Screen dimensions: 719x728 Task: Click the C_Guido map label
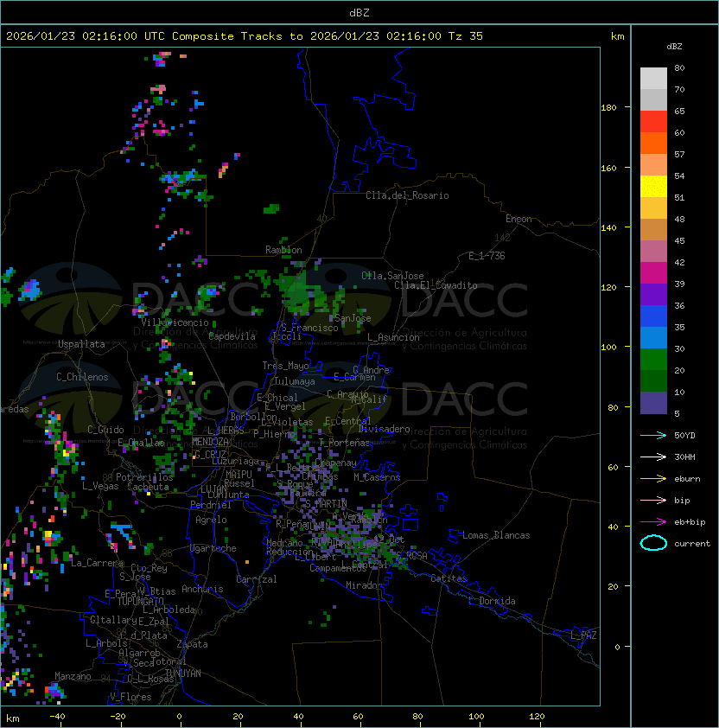point(105,430)
